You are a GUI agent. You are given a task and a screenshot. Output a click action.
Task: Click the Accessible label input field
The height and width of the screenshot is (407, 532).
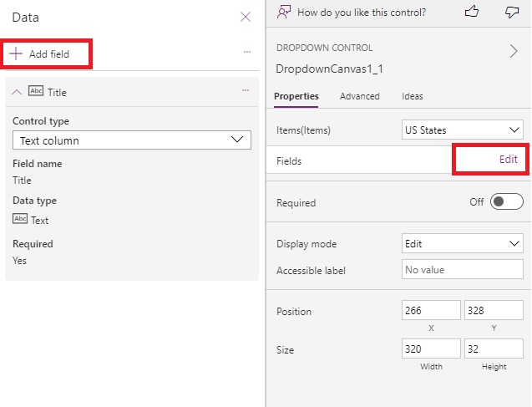click(462, 270)
